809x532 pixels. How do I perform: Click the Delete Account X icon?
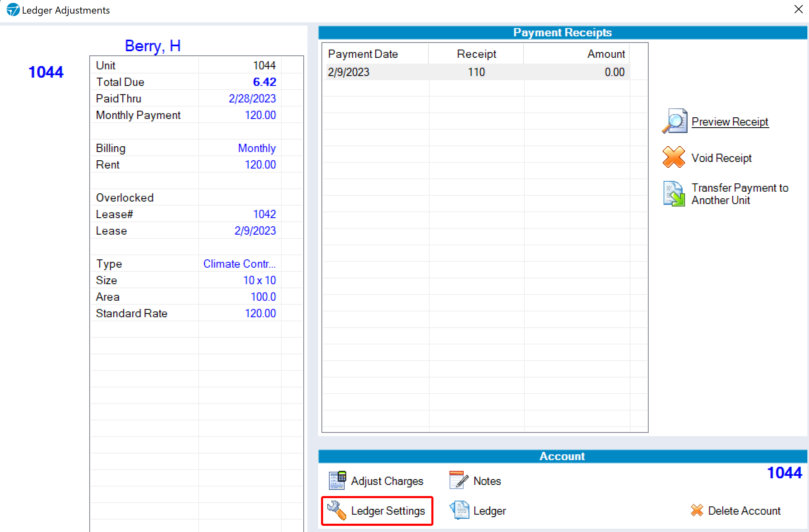tap(697, 511)
